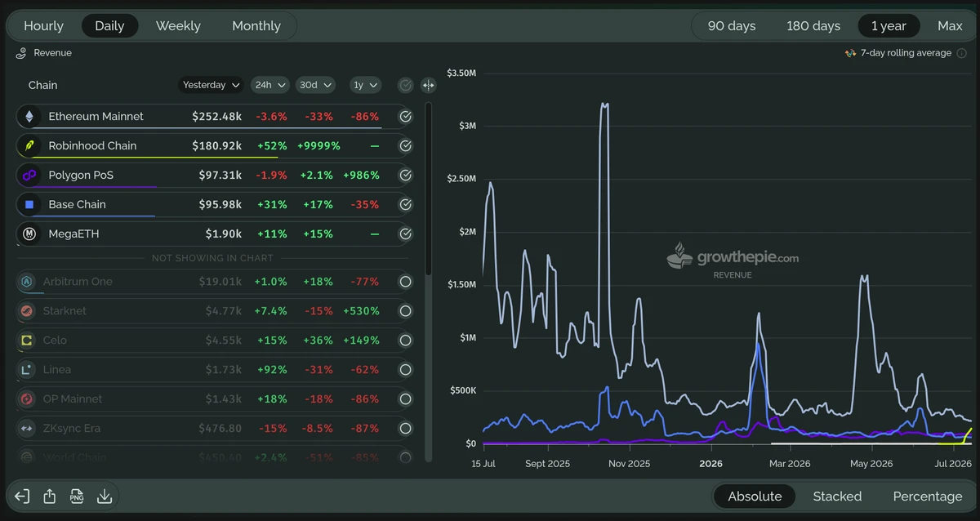The image size is (980, 521).
Task: Uncheck Polygon PoS from chart
Action: coord(405,176)
